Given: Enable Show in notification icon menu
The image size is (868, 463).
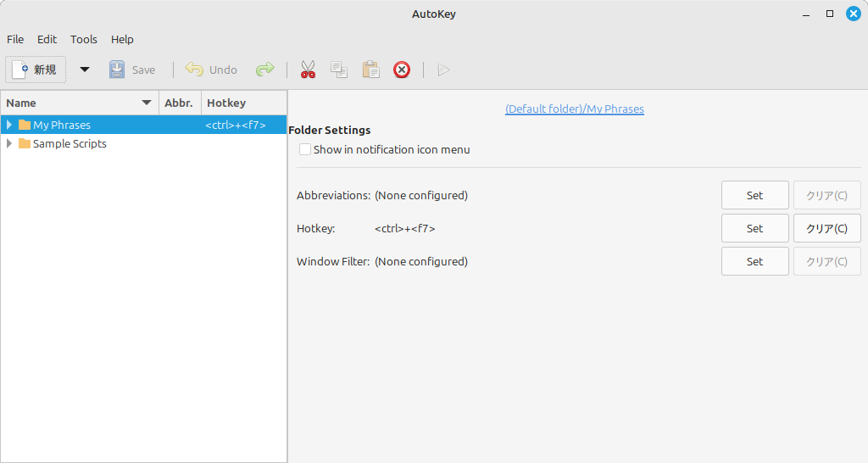Looking at the screenshot, I should (x=305, y=149).
